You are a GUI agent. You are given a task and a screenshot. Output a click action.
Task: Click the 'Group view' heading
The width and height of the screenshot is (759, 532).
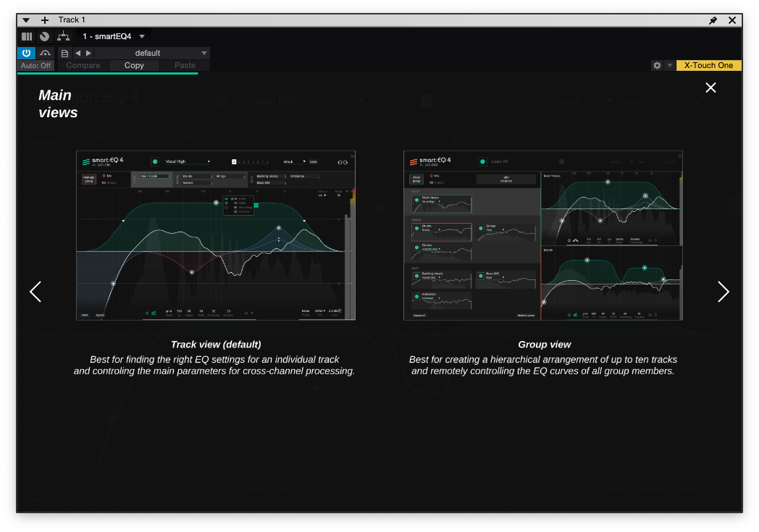(x=545, y=345)
